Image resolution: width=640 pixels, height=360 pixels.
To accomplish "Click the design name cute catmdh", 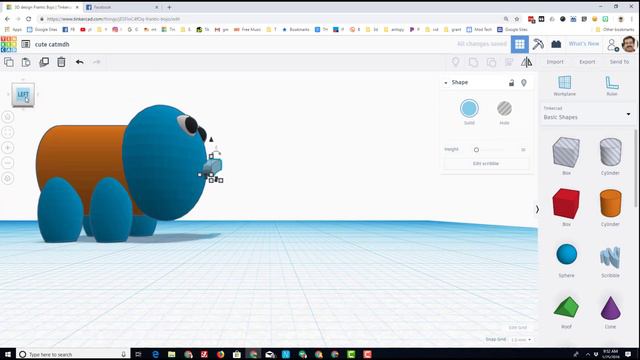I will 52,44.
